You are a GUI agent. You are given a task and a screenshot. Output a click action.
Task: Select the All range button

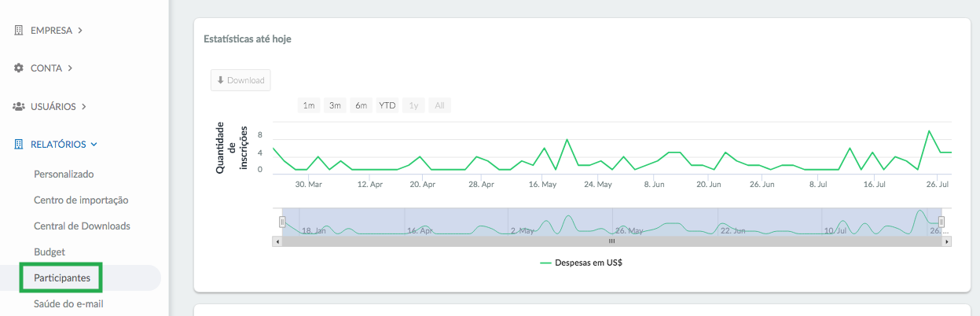coord(439,105)
